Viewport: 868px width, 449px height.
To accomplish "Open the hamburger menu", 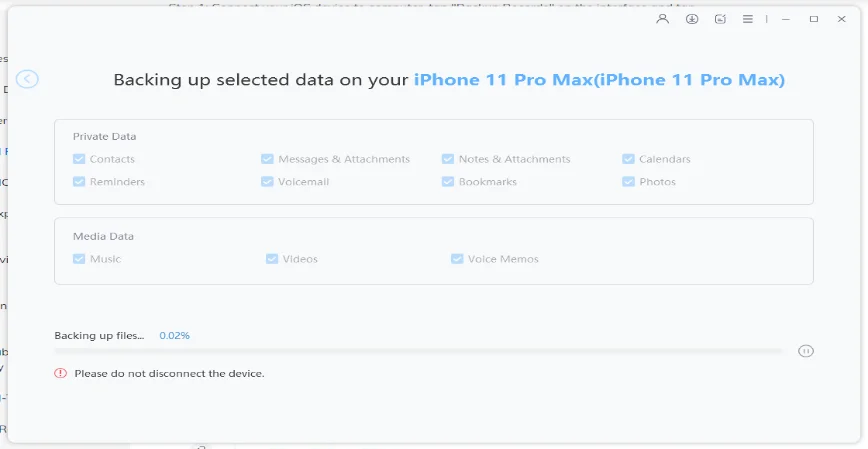I will point(748,19).
